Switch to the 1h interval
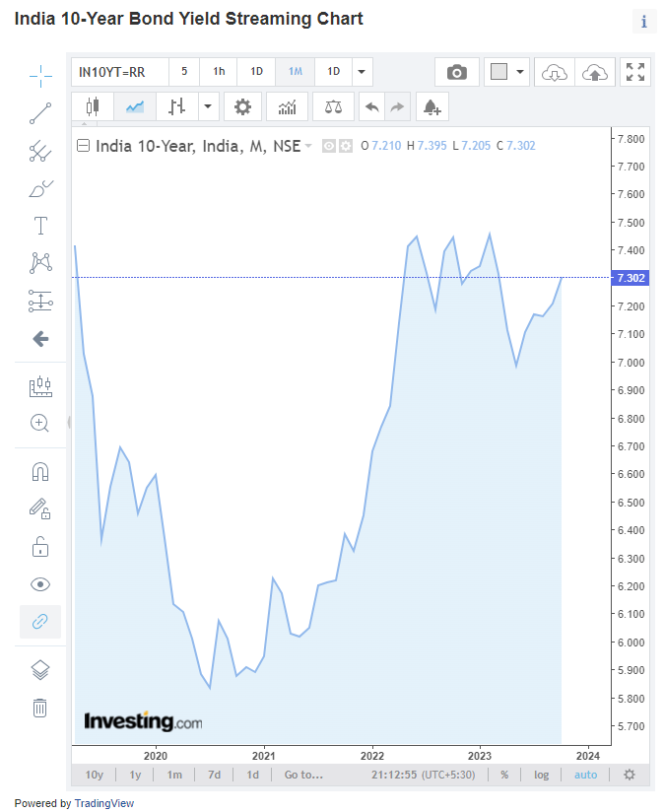 click(219, 72)
